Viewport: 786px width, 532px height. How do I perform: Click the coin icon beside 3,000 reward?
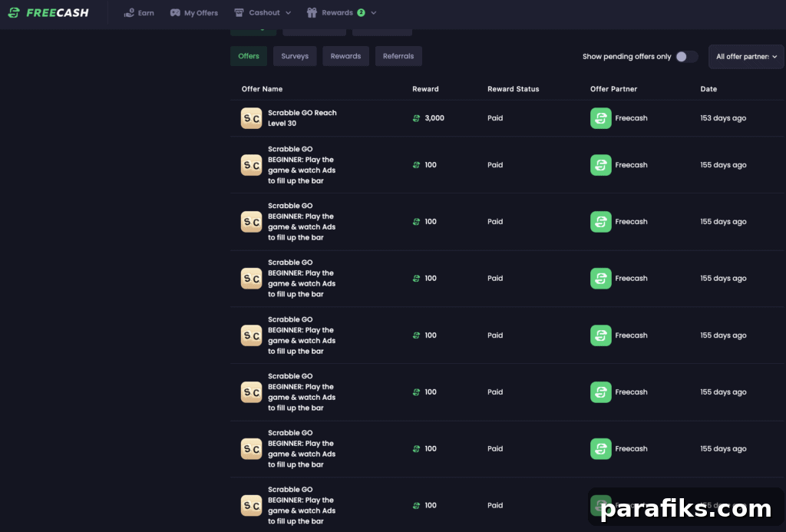coord(416,118)
